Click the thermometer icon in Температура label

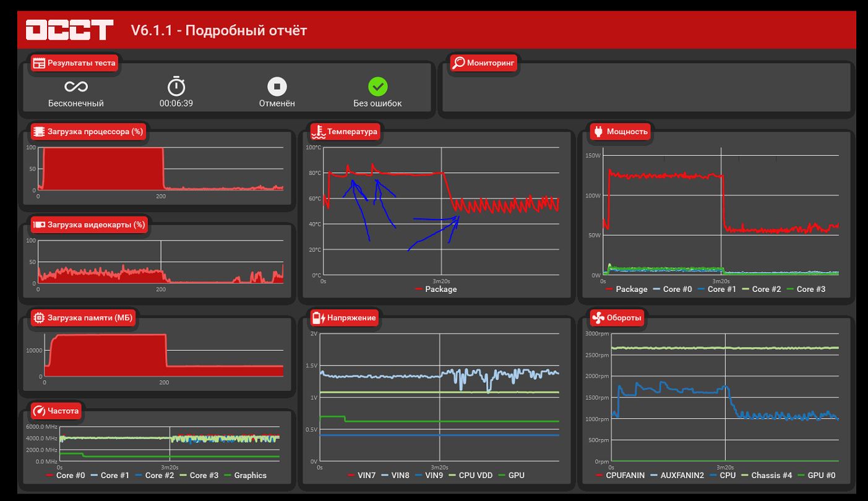(318, 131)
